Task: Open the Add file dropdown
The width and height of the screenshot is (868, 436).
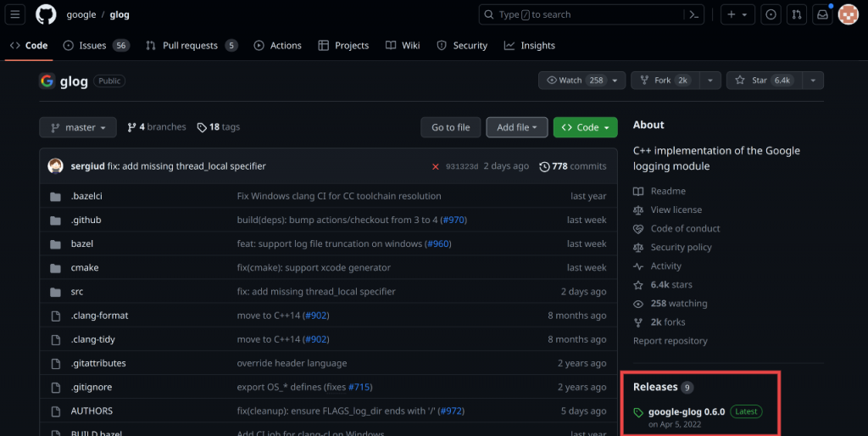Action: (517, 127)
